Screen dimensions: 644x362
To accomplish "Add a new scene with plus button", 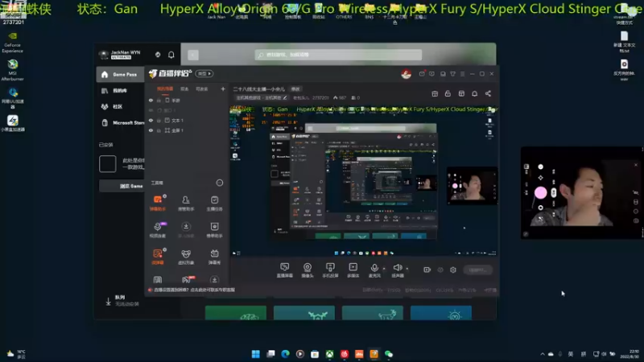I will coord(223,88).
